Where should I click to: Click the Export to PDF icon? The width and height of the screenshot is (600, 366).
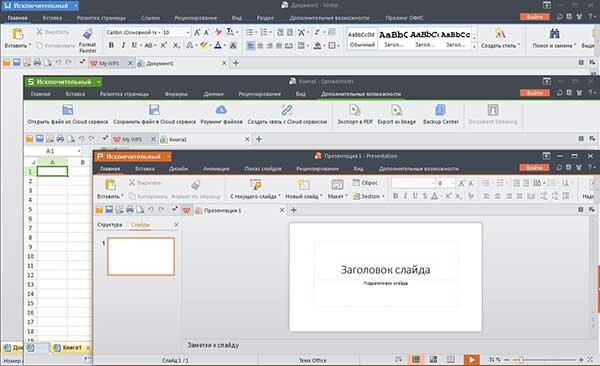[355, 110]
